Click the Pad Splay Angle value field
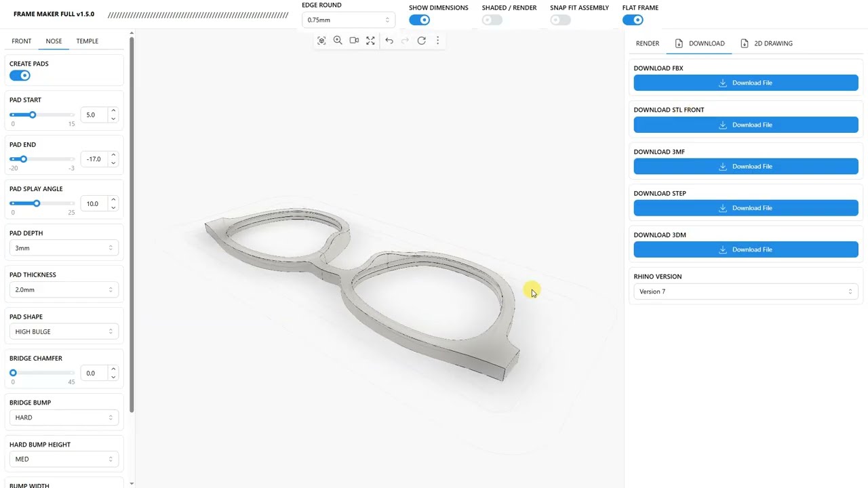This screenshot has height=488, width=868. tap(94, 204)
